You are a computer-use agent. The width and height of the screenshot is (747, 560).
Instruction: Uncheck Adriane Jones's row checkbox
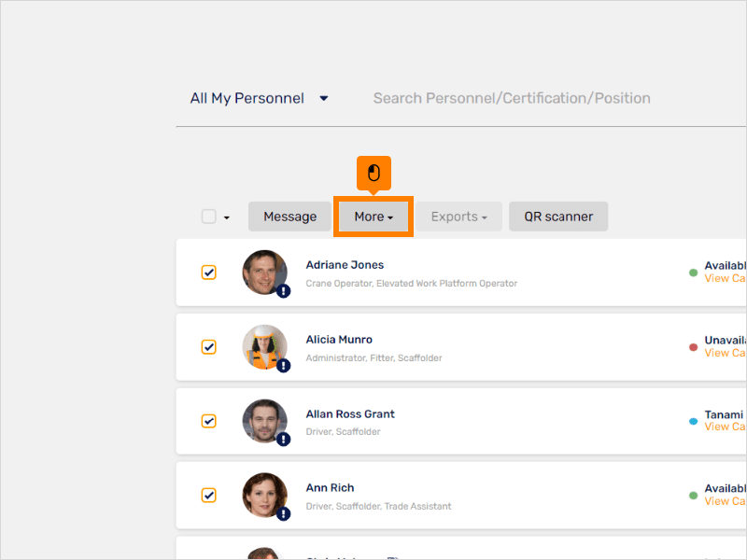(x=208, y=272)
